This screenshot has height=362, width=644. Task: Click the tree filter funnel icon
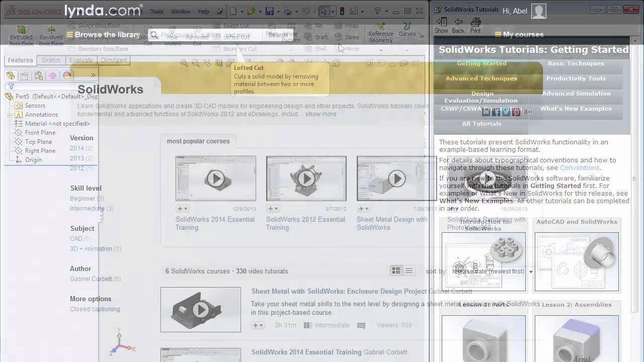tap(11, 86)
